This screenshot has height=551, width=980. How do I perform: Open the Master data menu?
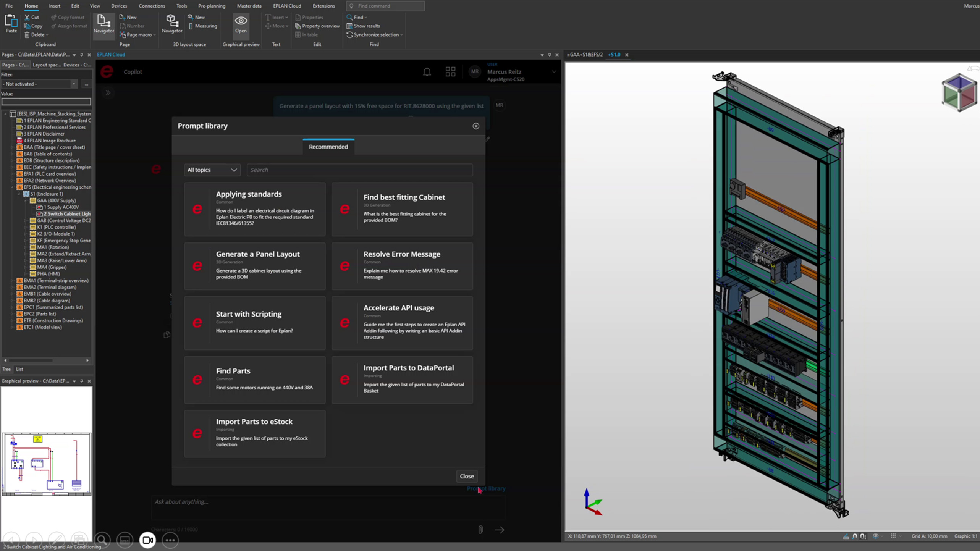(x=249, y=6)
